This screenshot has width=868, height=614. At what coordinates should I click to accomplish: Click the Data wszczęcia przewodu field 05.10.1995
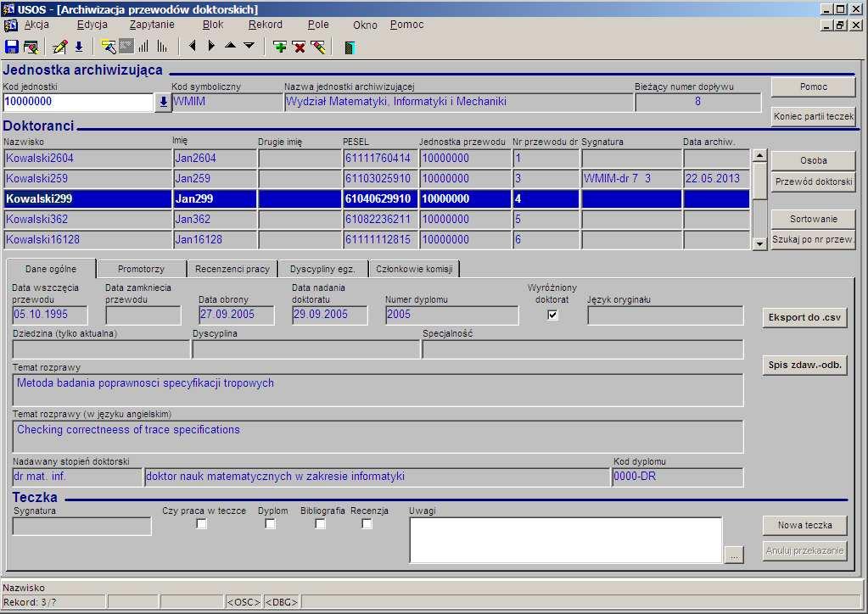[50, 315]
